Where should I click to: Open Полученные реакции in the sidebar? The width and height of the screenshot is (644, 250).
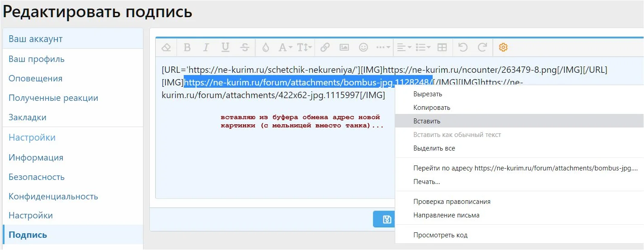(x=73, y=98)
